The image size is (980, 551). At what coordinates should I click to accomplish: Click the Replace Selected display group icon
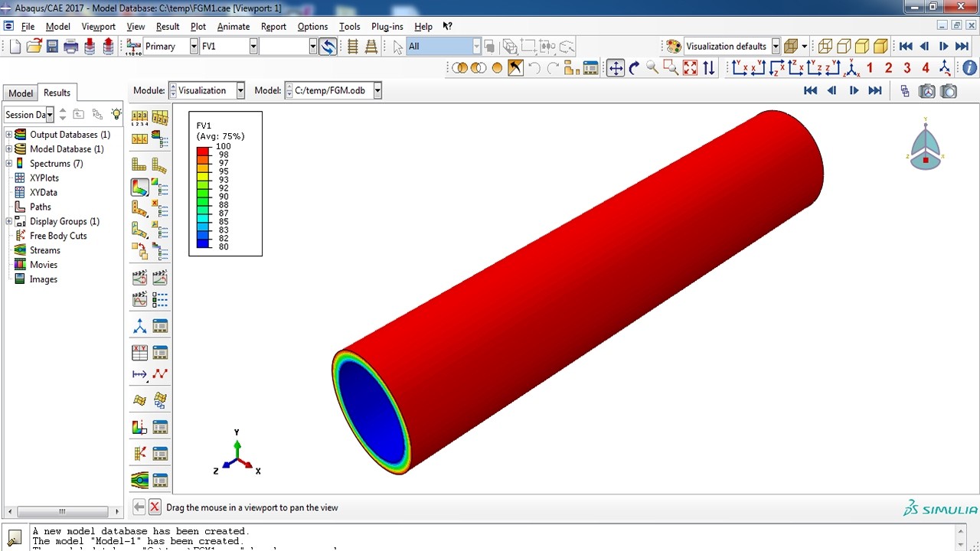click(459, 68)
